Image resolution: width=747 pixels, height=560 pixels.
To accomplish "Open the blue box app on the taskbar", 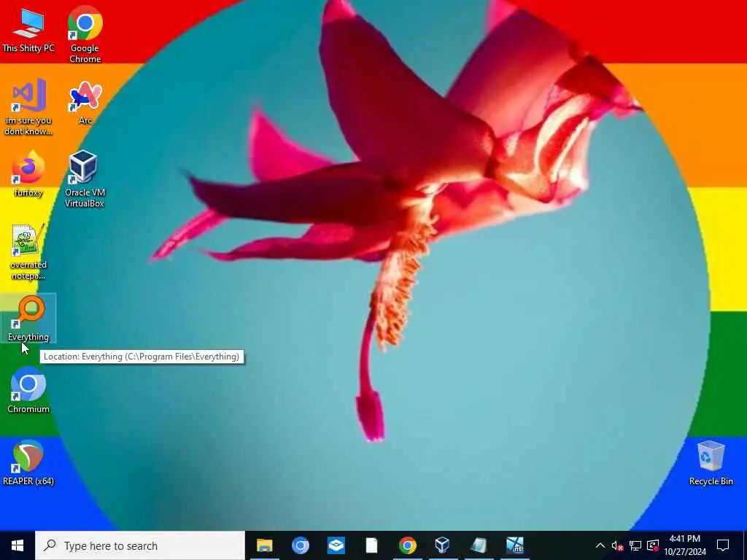I will pyautogui.click(x=336, y=545).
